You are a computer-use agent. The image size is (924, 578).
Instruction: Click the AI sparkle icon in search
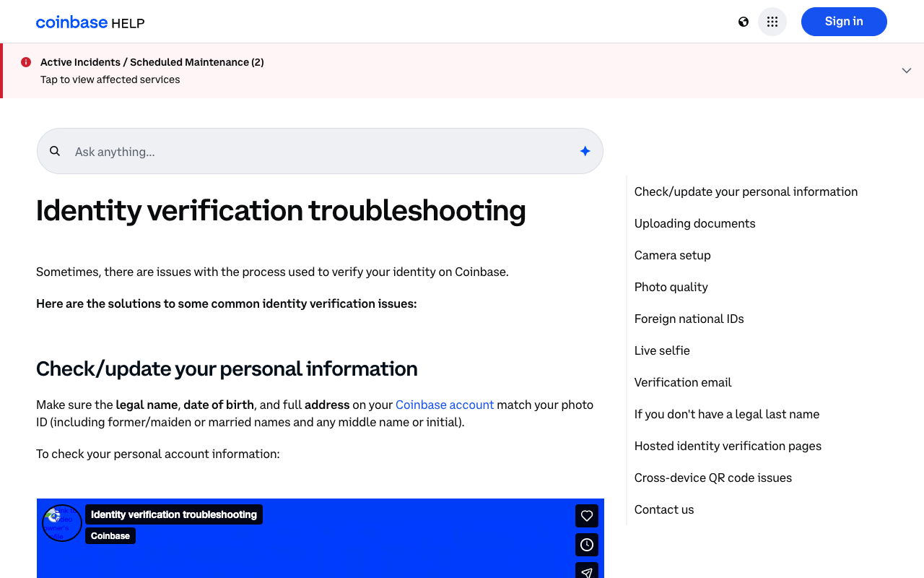coord(585,151)
